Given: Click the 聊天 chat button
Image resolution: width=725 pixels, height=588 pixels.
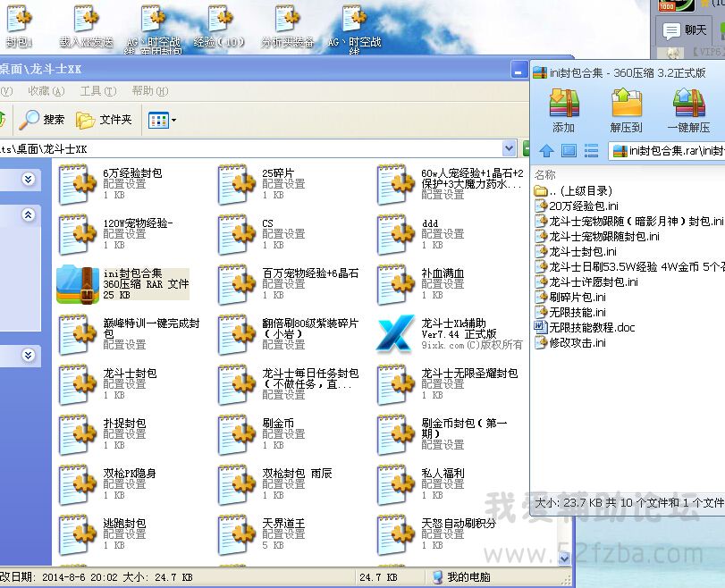Looking at the screenshot, I should (x=685, y=30).
